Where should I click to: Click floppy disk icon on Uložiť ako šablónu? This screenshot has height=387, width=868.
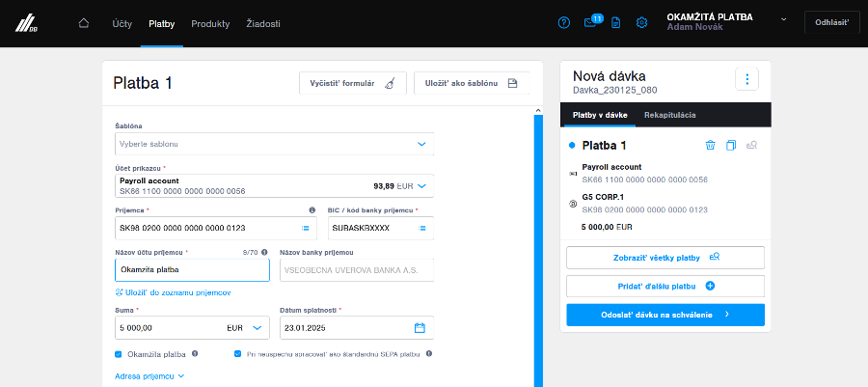513,84
